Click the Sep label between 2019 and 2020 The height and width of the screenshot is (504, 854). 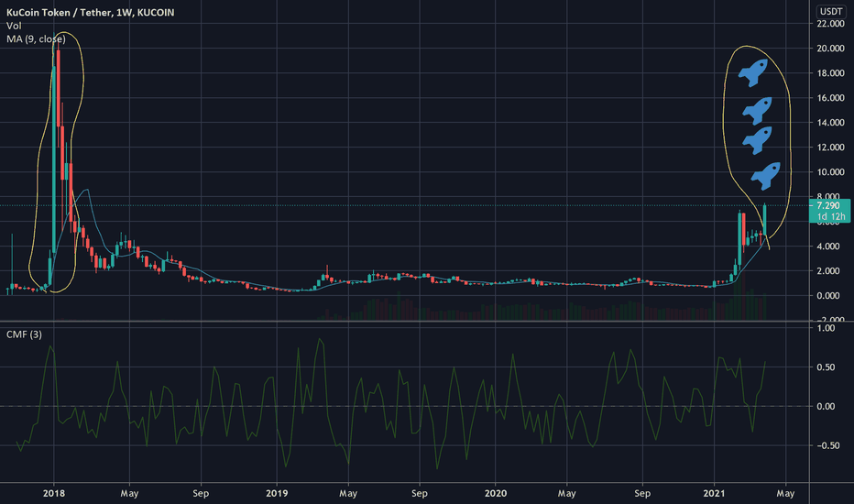tap(419, 493)
